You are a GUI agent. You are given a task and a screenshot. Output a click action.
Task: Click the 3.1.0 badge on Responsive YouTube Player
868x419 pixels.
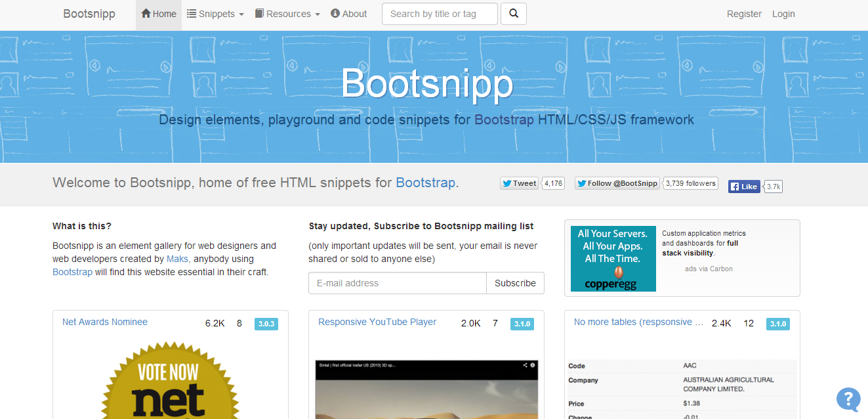tap(522, 324)
